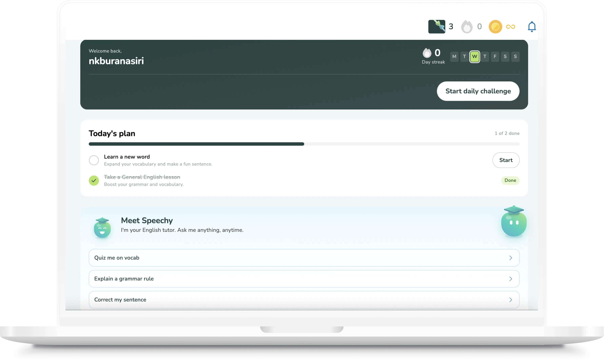The image size is (604, 364).
Task: Click the small smiling Speechy mascot
Action: coord(102,228)
